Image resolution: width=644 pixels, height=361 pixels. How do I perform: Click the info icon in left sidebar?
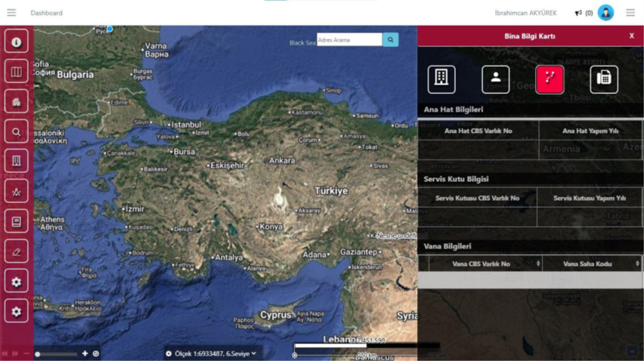16,42
